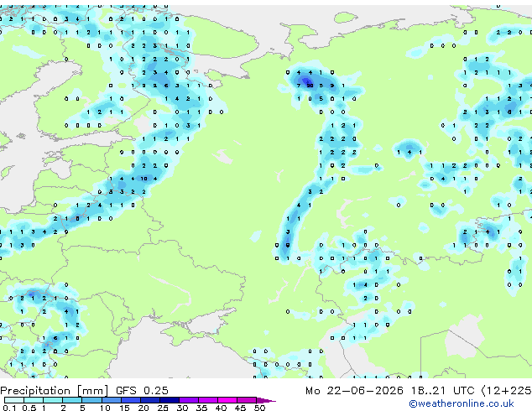Click the 0.1–0.5 mm palest legend swatch

[x=14, y=400]
